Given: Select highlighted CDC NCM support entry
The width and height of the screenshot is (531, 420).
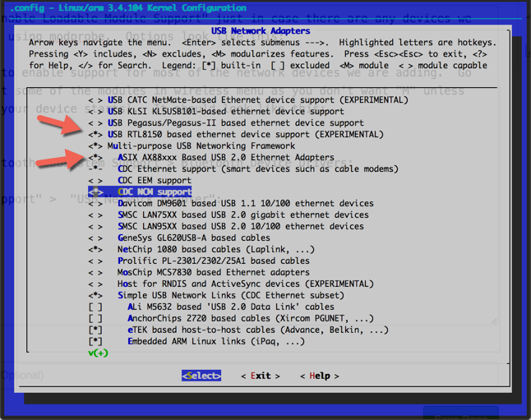Looking at the screenshot, I should [x=140, y=192].
